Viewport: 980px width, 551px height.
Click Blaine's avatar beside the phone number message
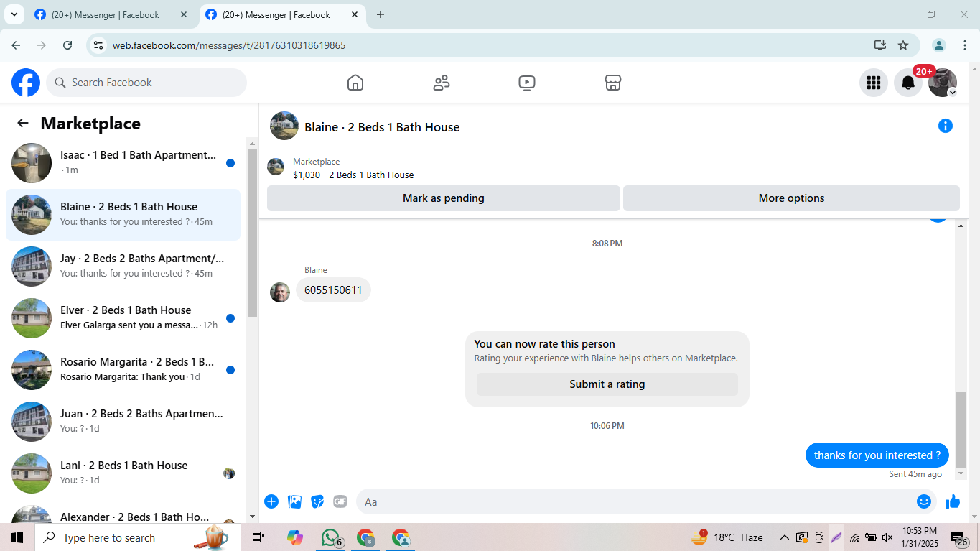pos(280,292)
